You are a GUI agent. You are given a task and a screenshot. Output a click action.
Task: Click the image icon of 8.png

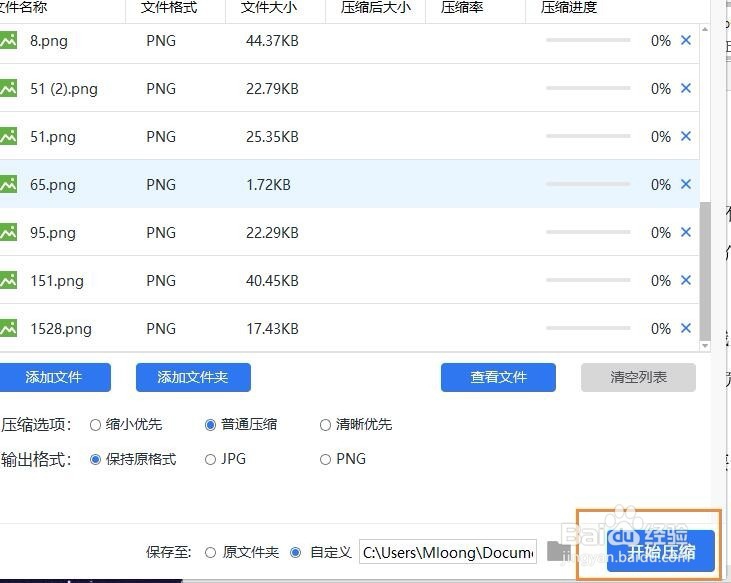click(8, 41)
